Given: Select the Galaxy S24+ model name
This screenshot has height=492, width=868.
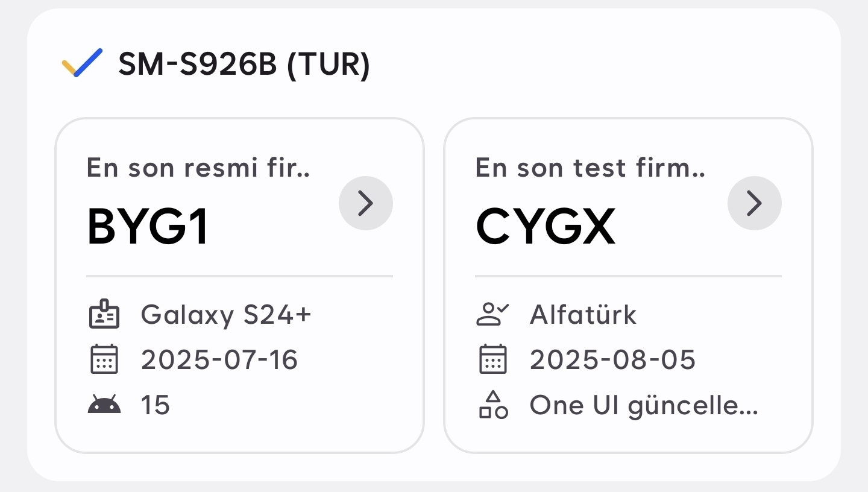Looking at the screenshot, I should pyautogui.click(x=226, y=315).
